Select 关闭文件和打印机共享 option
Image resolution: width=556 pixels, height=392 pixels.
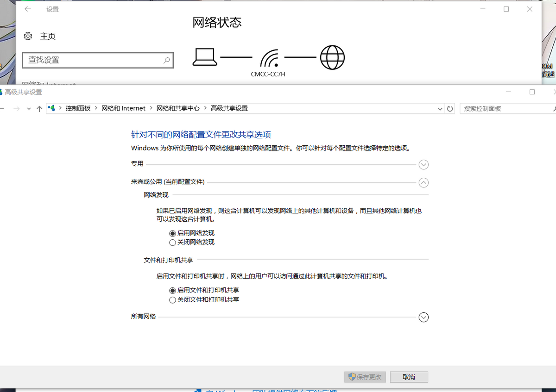click(172, 299)
